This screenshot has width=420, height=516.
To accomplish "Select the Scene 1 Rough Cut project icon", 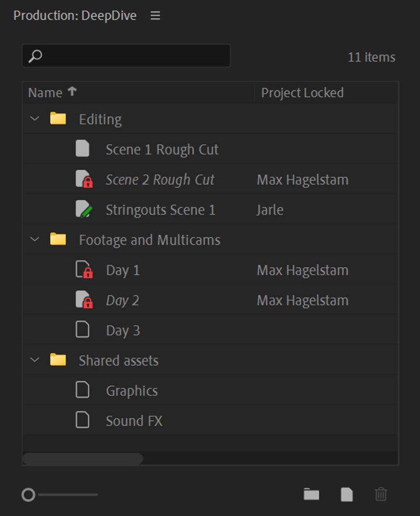I will 82,149.
